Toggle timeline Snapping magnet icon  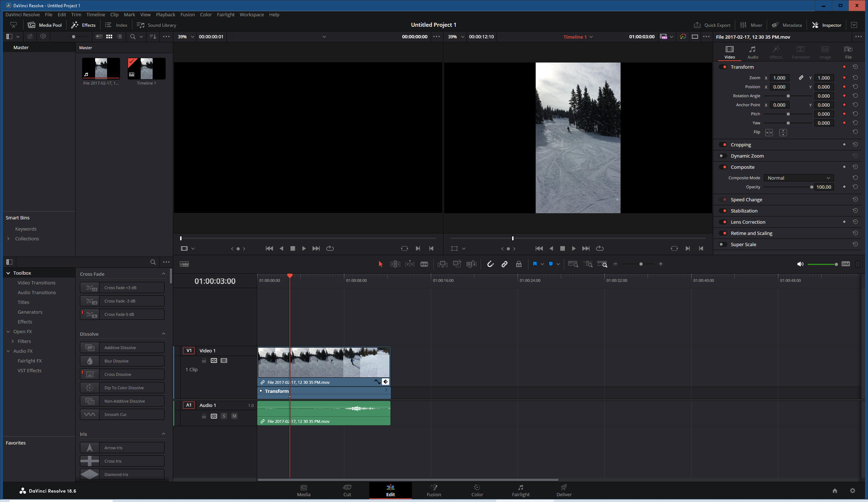490,264
